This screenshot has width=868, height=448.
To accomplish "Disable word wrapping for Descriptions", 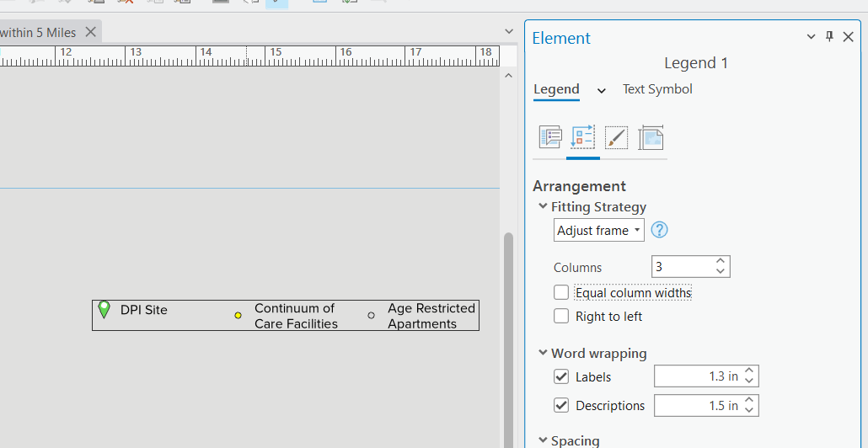I will 561,405.
